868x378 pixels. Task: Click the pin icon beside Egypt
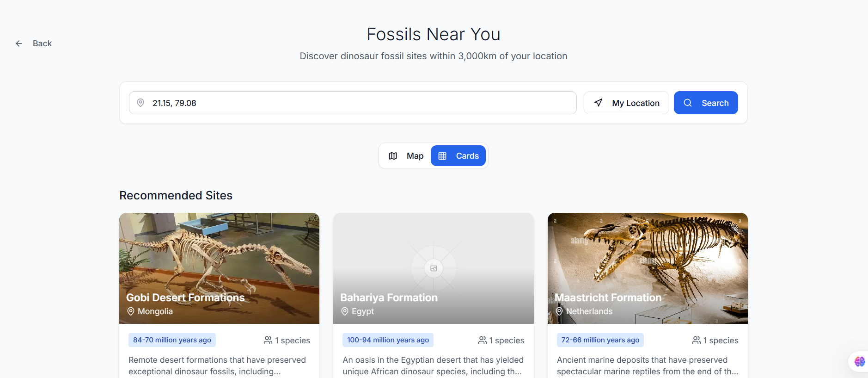[345, 311]
